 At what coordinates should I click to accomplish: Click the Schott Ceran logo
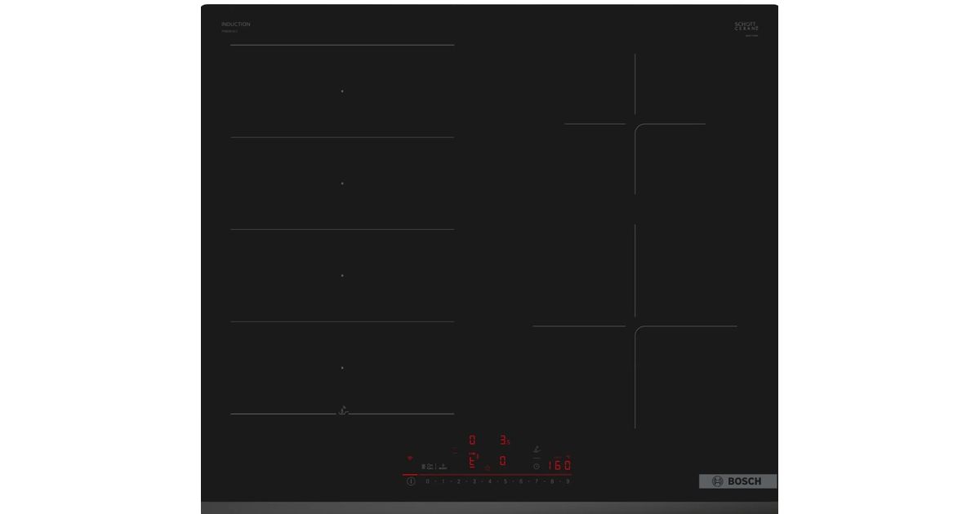click(x=746, y=27)
